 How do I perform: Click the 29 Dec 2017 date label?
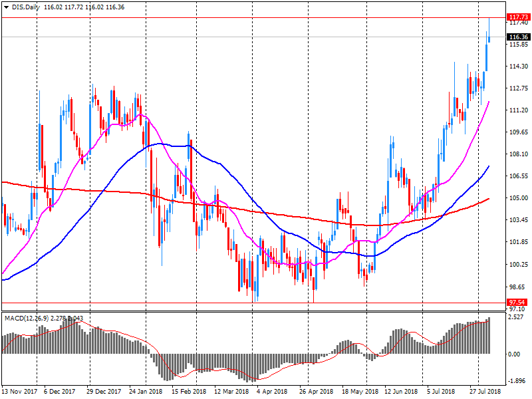point(104,392)
